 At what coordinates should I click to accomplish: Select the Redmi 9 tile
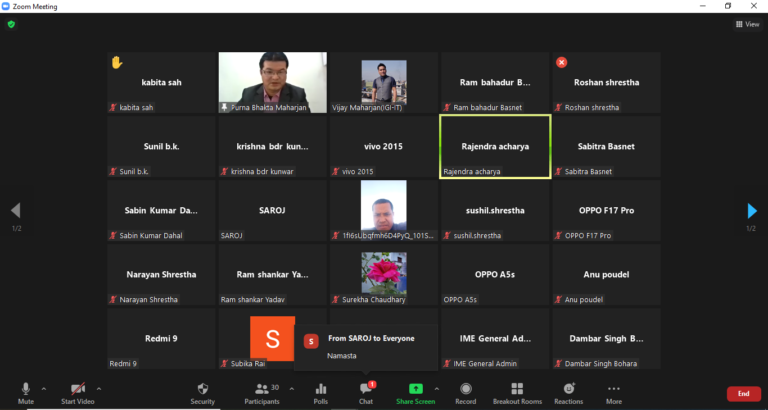[161, 338]
